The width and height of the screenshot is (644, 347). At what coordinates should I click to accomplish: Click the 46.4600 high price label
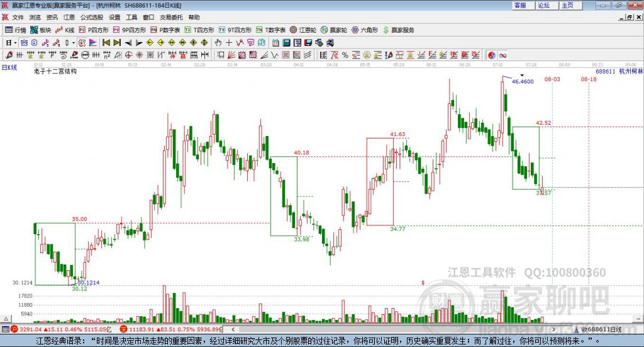click(523, 81)
